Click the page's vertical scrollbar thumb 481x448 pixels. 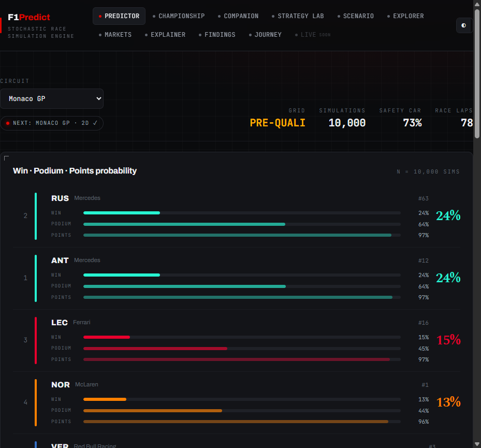[x=477, y=74]
